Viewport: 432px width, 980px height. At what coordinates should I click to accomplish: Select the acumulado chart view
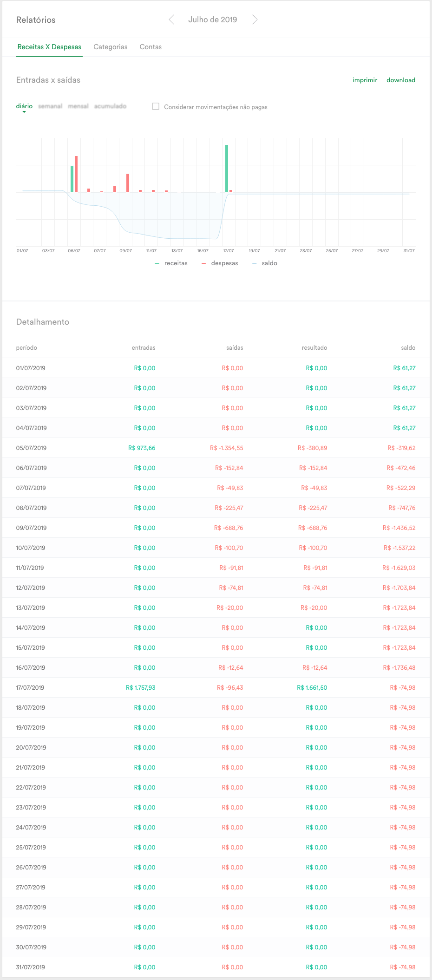pyautogui.click(x=110, y=106)
